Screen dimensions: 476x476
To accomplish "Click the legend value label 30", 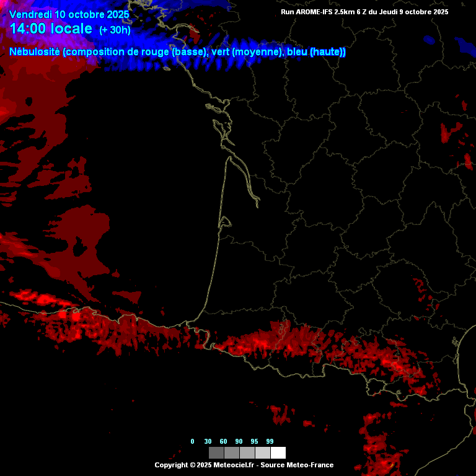I will click(208, 441).
